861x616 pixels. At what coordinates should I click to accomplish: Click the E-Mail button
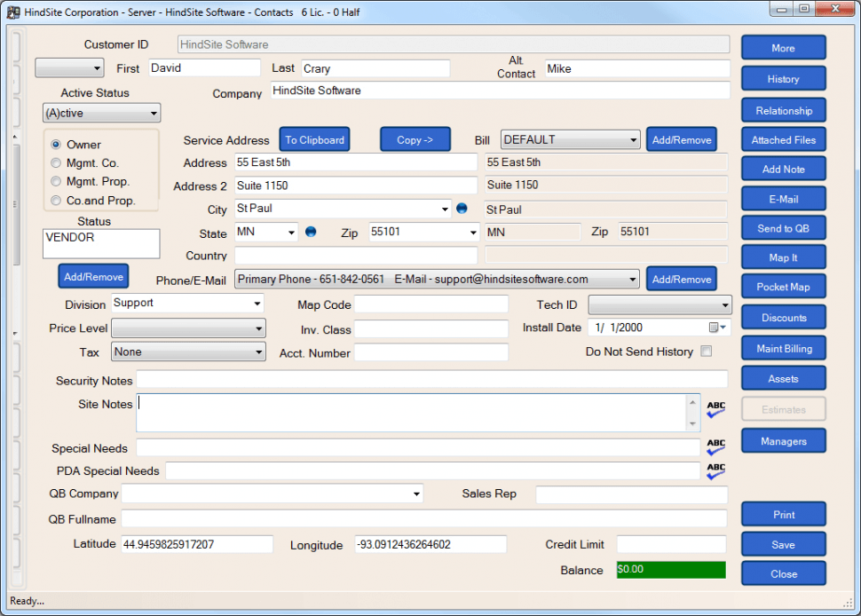[784, 199]
